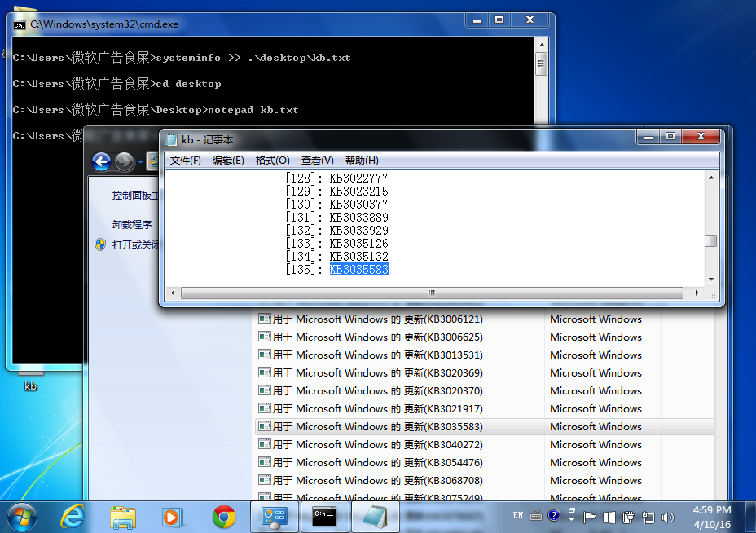The image size is (756, 533).
Task: Select the update row KB3021917
Action: pos(484,408)
